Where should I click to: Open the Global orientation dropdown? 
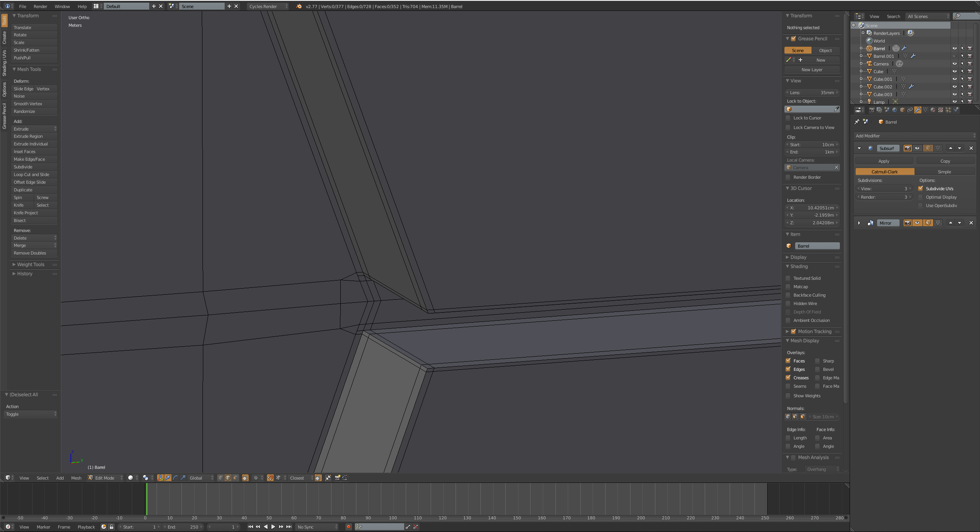pos(201,478)
